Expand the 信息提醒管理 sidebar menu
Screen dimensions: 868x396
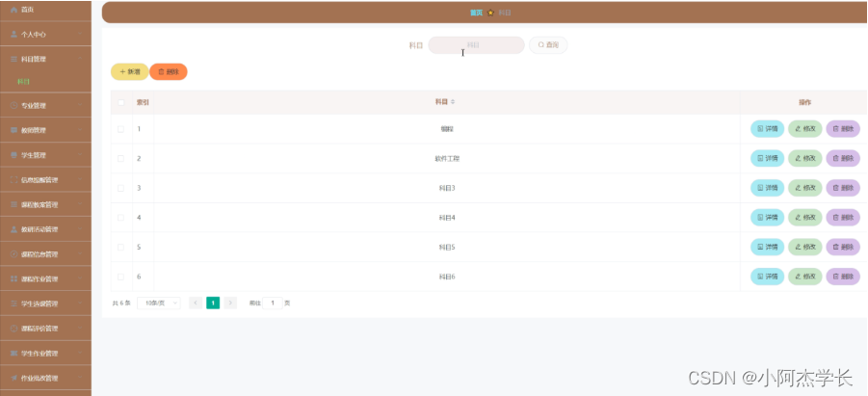point(45,179)
